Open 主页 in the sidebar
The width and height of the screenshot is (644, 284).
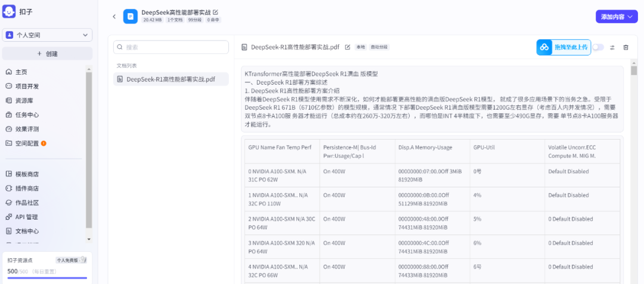[x=21, y=72]
